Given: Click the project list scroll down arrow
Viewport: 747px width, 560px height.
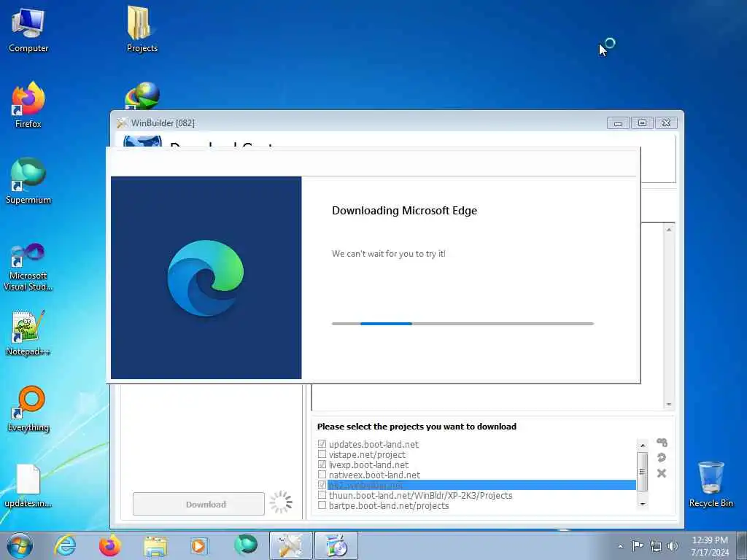Looking at the screenshot, I should tap(643, 503).
